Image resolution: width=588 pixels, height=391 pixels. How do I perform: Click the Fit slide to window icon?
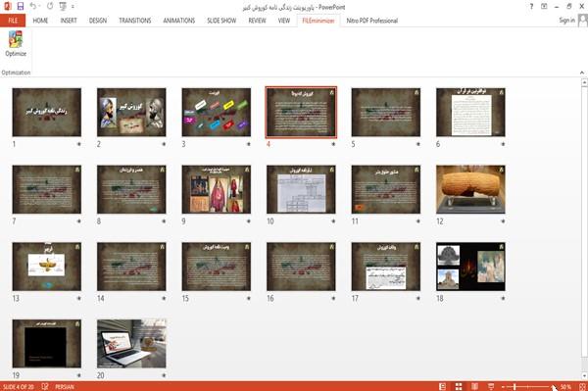[582, 386]
